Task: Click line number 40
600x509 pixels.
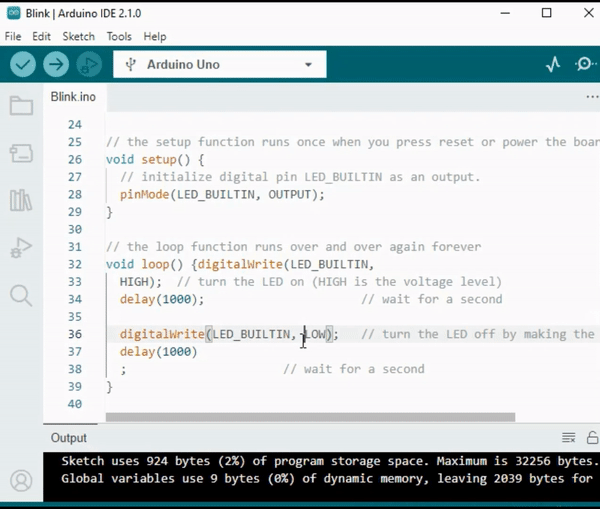Action: [x=75, y=404]
